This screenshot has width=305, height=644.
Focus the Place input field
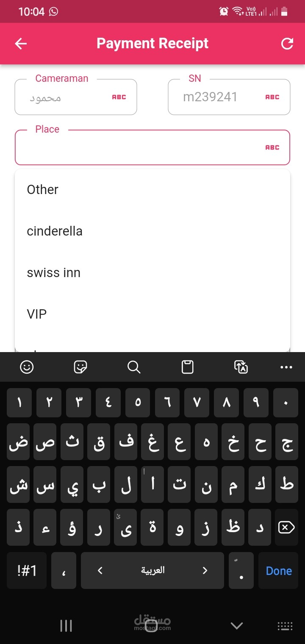click(x=140, y=148)
